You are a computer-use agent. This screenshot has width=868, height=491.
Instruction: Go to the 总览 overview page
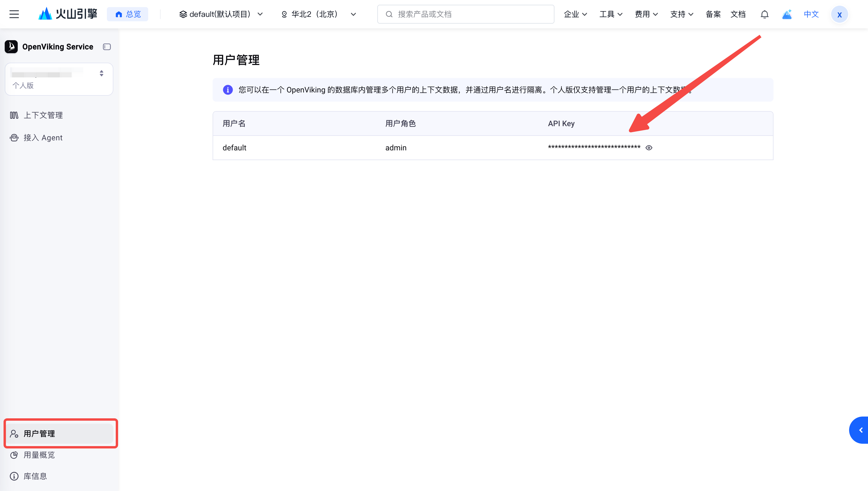pyautogui.click(x=128, y=14)
